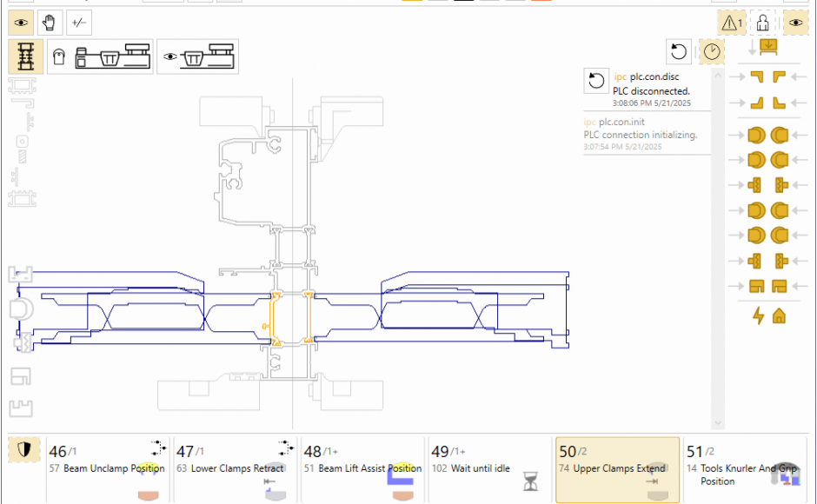Toggle the eye view button at top left

22,23
